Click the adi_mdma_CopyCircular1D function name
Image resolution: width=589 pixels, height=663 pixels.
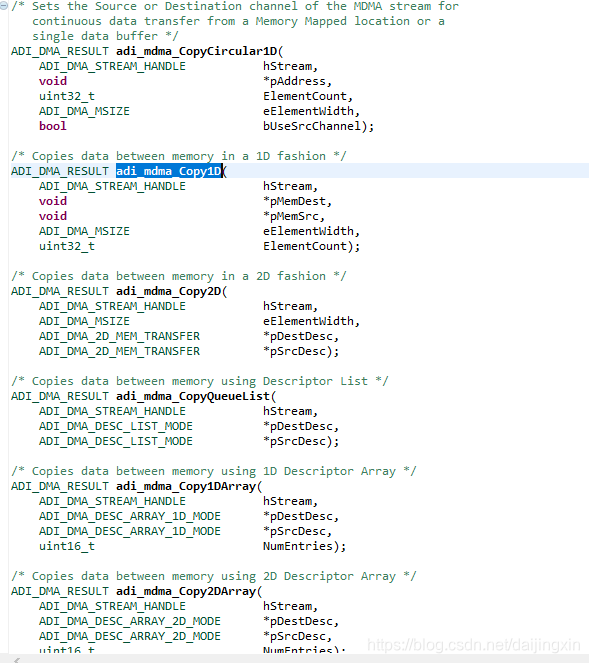coord(196,51)
